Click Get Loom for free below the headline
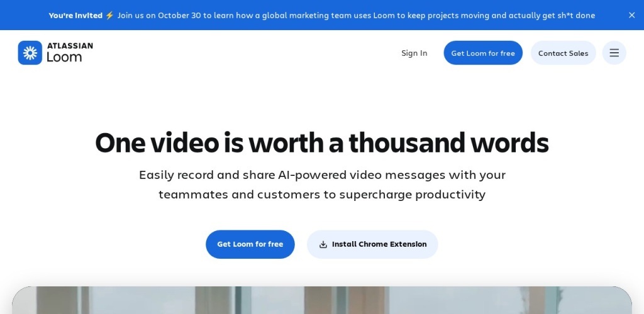Viewport: 644px width, 314px height. point(250,244)
